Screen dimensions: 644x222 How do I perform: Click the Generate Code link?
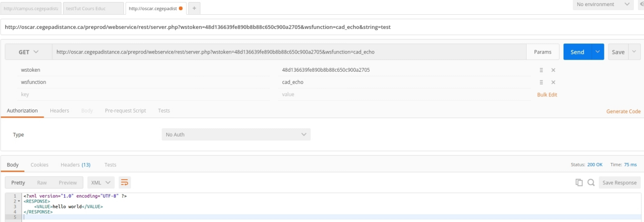coord(623,112)
